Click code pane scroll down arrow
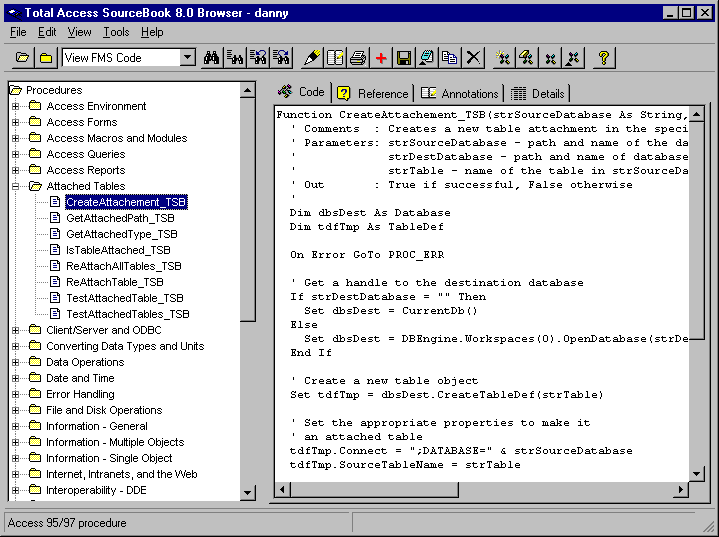 (x=697, y=474)
